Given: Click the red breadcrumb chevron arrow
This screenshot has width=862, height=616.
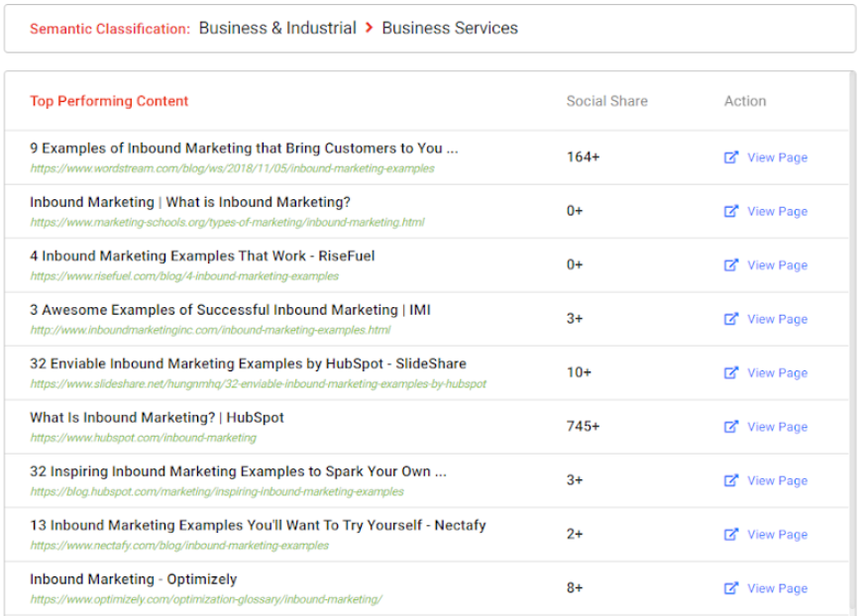Looking at the screenshot, I should coord(369,29).
